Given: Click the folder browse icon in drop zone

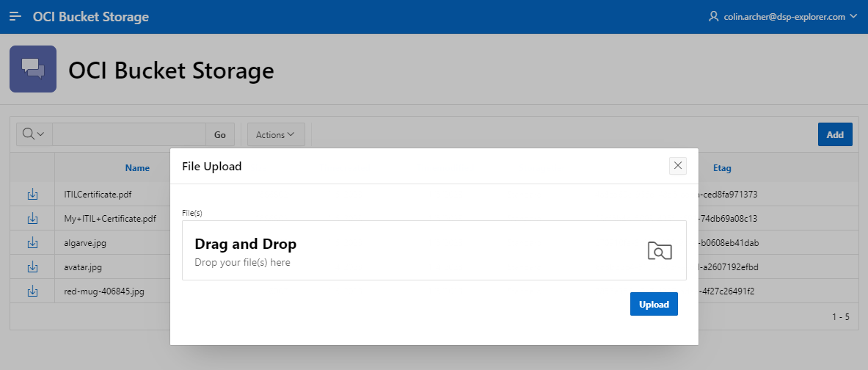Looking at the screenshot, I should click(660, 251).
